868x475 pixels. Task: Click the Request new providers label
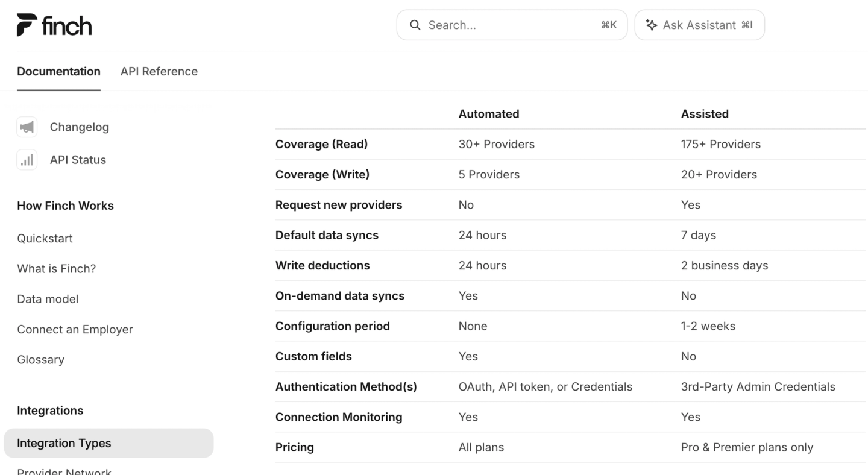click(x=339, y=205)
